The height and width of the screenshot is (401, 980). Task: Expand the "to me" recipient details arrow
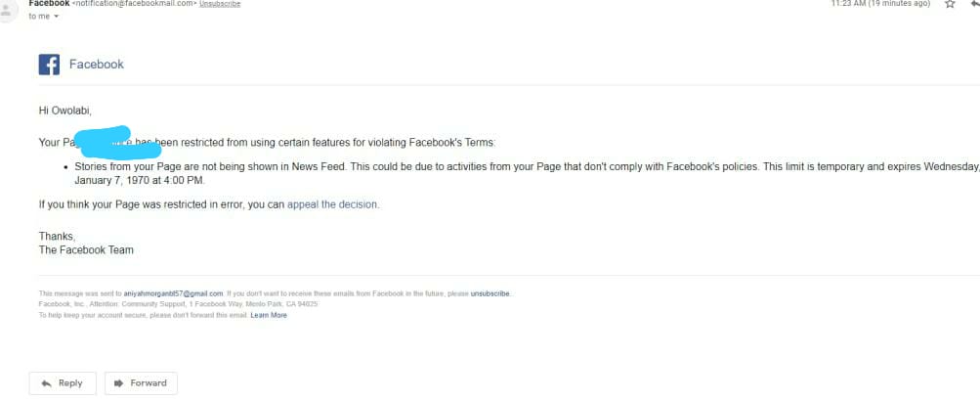tap(56, 17)
